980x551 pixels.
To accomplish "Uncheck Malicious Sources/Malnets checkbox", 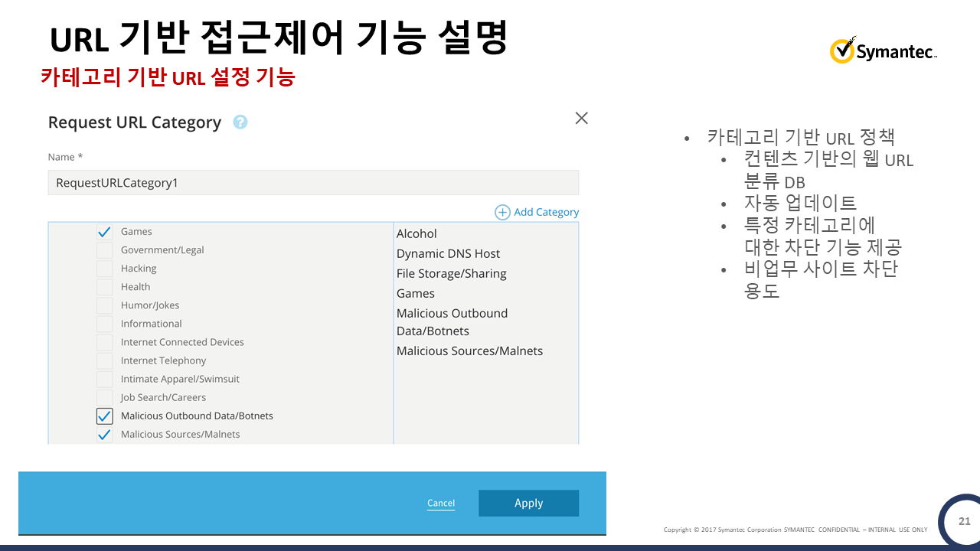I will [x=105, y=435].
